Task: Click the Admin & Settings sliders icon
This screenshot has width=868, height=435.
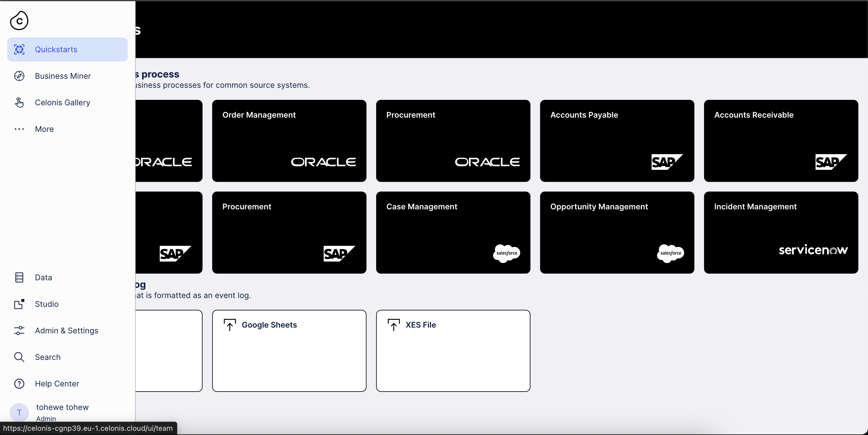Action: (x=19, y=330)
